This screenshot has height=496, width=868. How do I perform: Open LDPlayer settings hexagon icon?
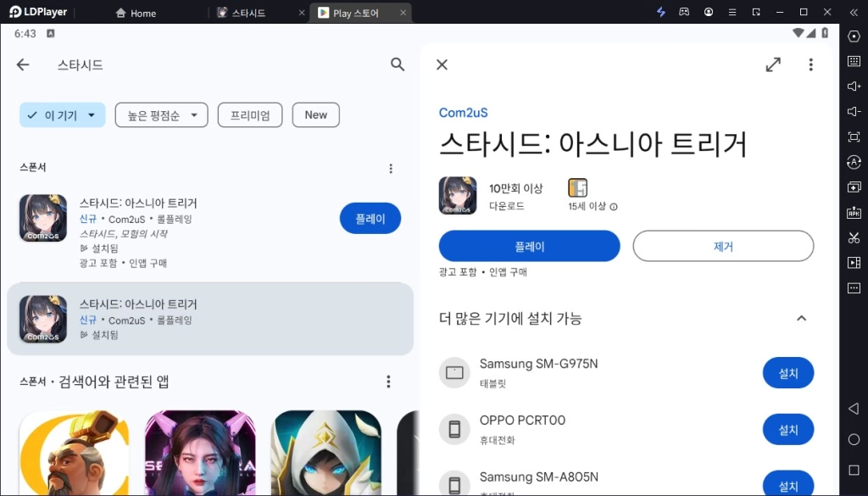click(x=854, y=36)
